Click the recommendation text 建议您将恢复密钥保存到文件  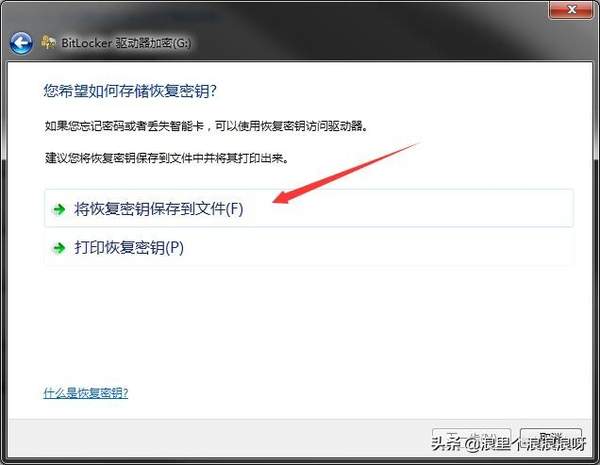[x=167, y=157]
